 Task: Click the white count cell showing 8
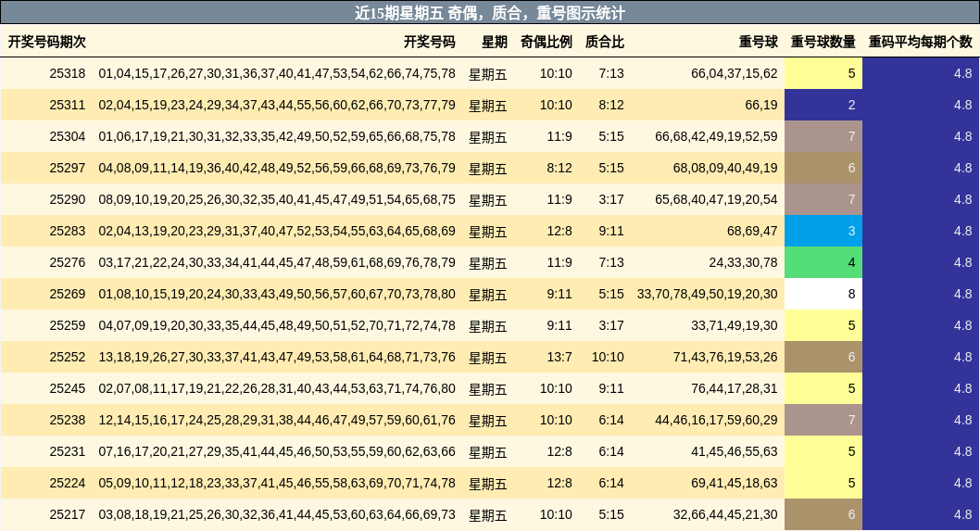pyautogui.click(x=823, y=294)
